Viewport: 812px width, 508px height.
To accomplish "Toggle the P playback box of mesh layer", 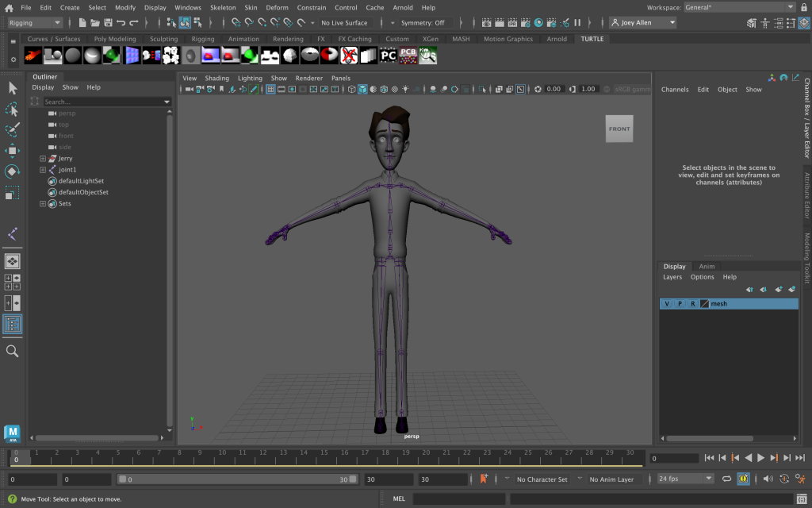I will (x=680, y=304).
